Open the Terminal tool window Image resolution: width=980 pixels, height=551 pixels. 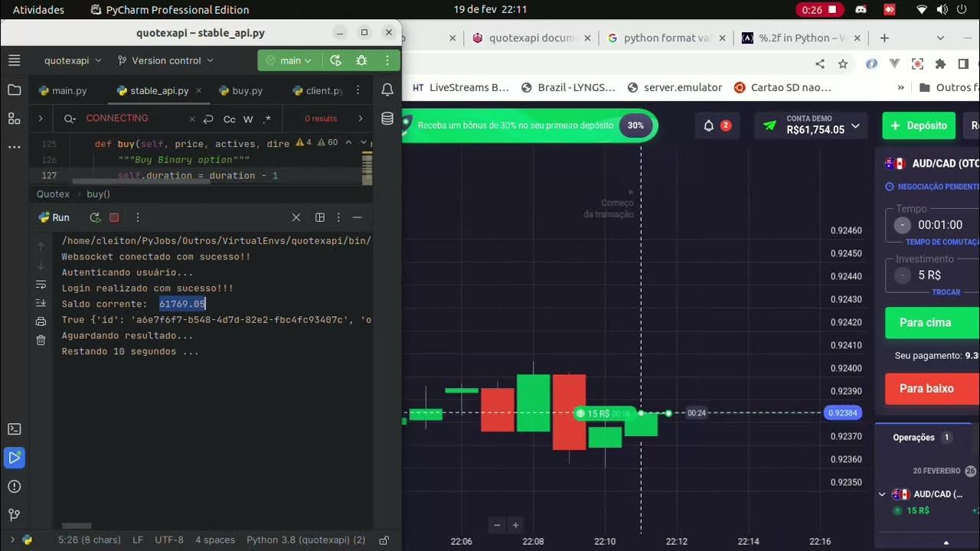coord(15,429)
